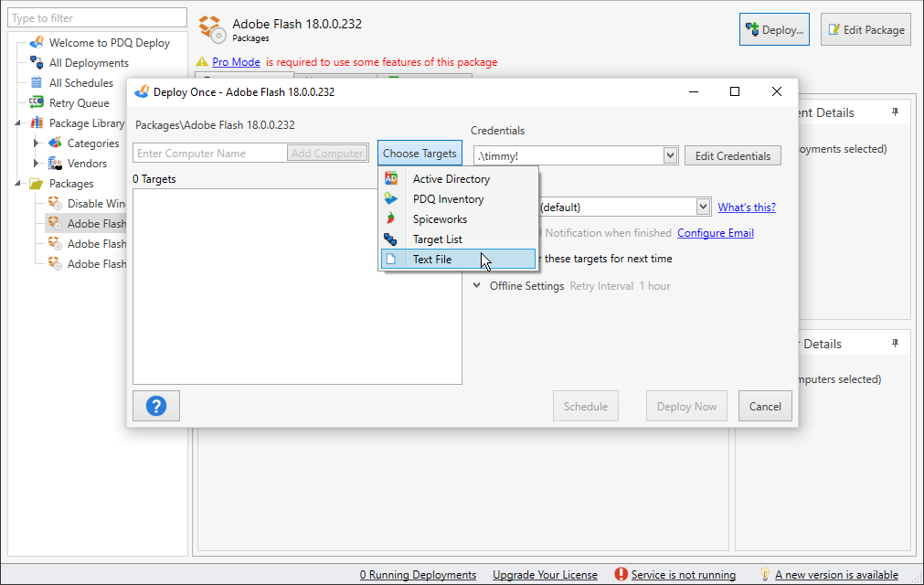Select the highlighted Adobe Flash package
Image resolution: width=924 pixels, height=585 pixels.
coord(86,223)
